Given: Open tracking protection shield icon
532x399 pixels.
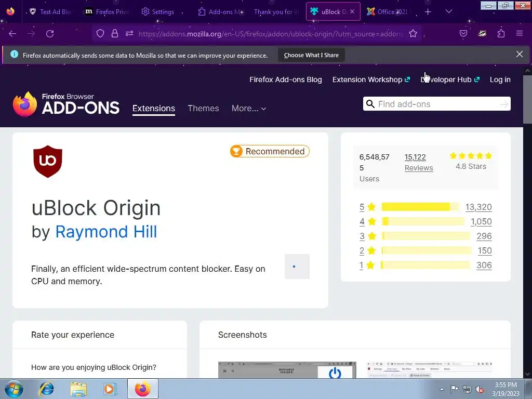Looking at the screenshot, I should pyautogui.click(x=100, y=33).
